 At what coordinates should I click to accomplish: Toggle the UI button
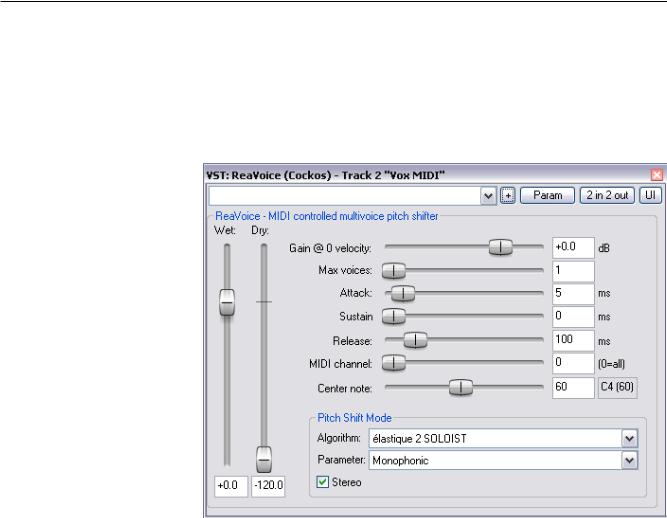point(650,196)
